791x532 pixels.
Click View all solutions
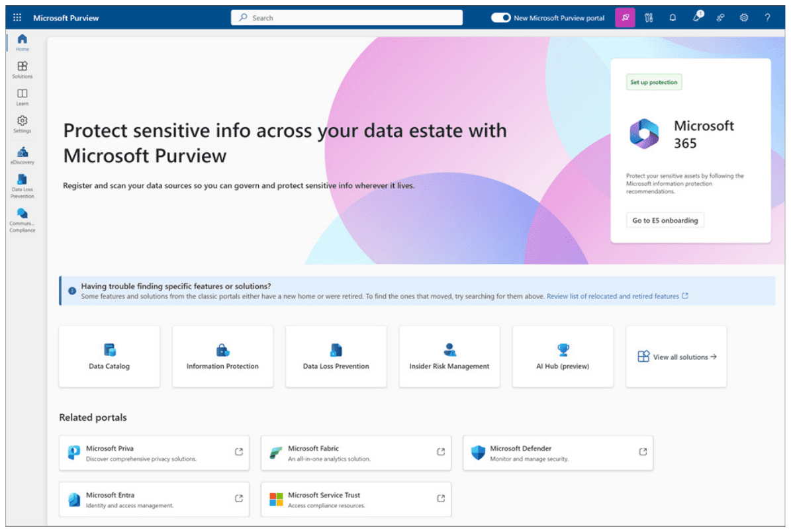pyautogui.click(x=676, y=357)
